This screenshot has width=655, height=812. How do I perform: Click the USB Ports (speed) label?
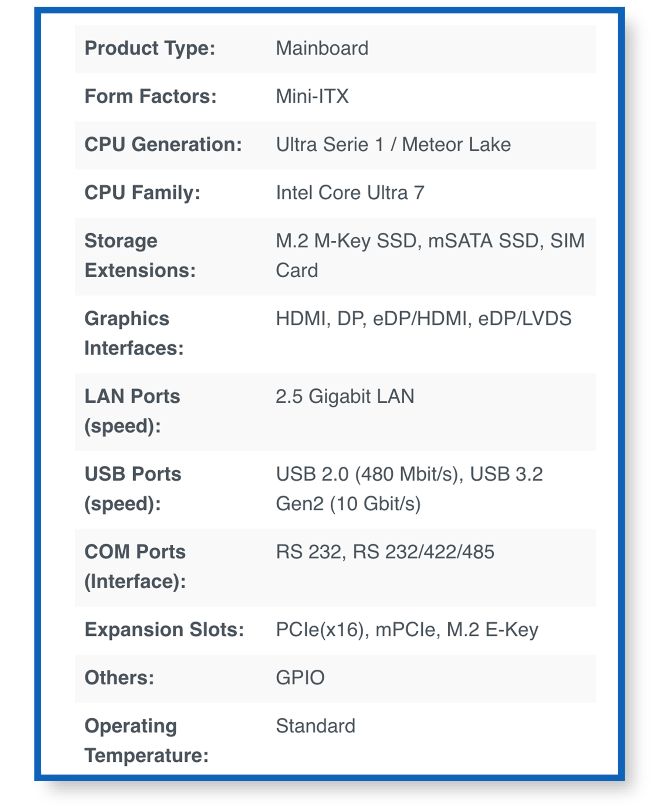tap(133, 489)
